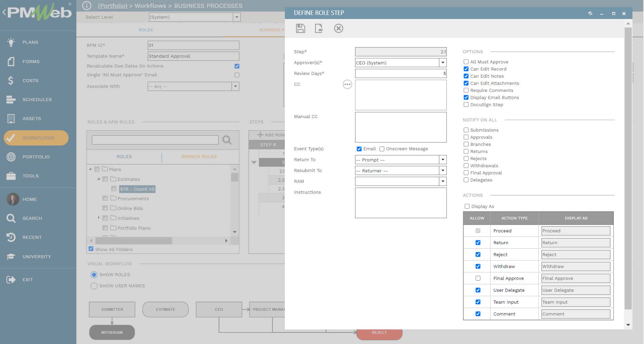Enable the All Must Approve option
The height and width of the screenshot is (344, 644).
point(466,62)
